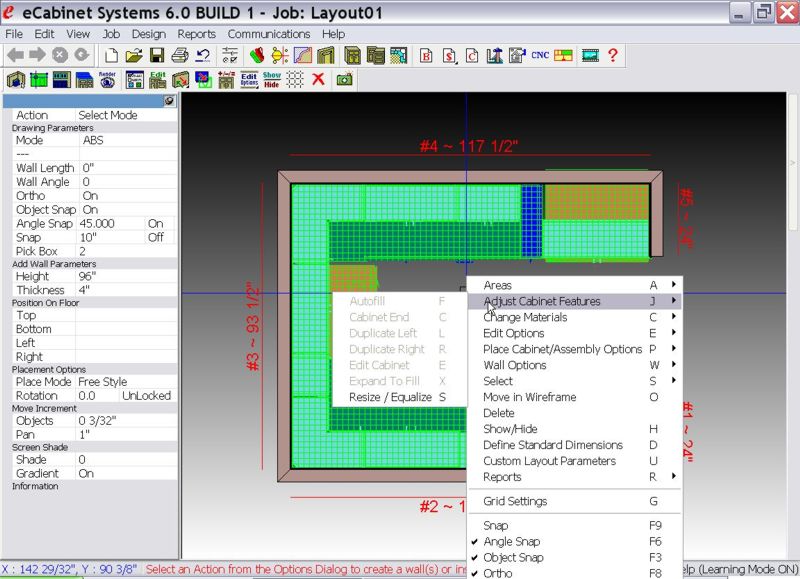Open the View menu
800x579 pixels.
pyautogui.click(x=78, y=34)
